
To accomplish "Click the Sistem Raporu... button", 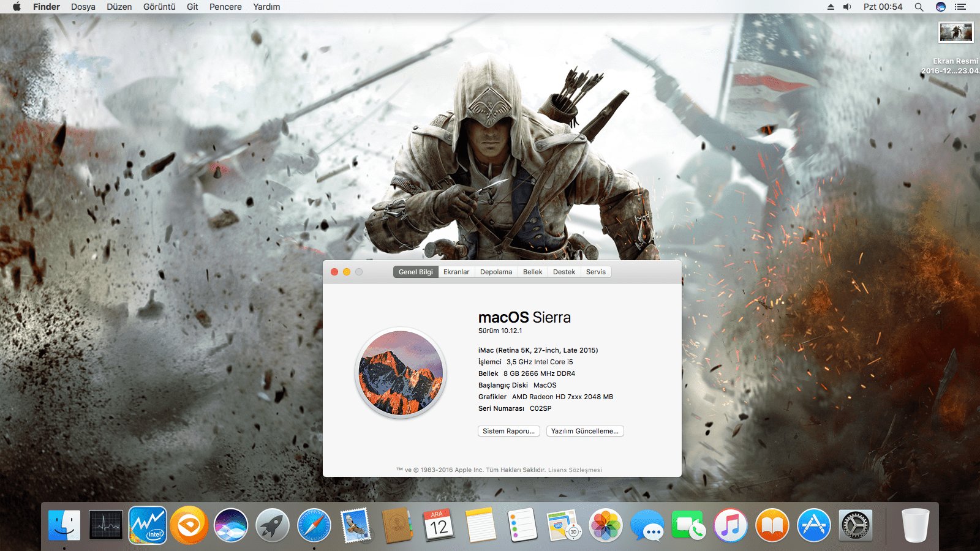I will tap(508, 431).
